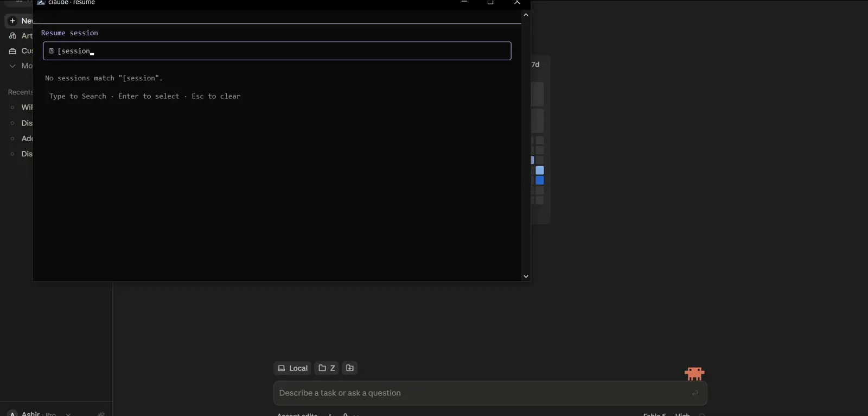
Task: Click the Ashir avatar circle
Action: pos(12,413)
